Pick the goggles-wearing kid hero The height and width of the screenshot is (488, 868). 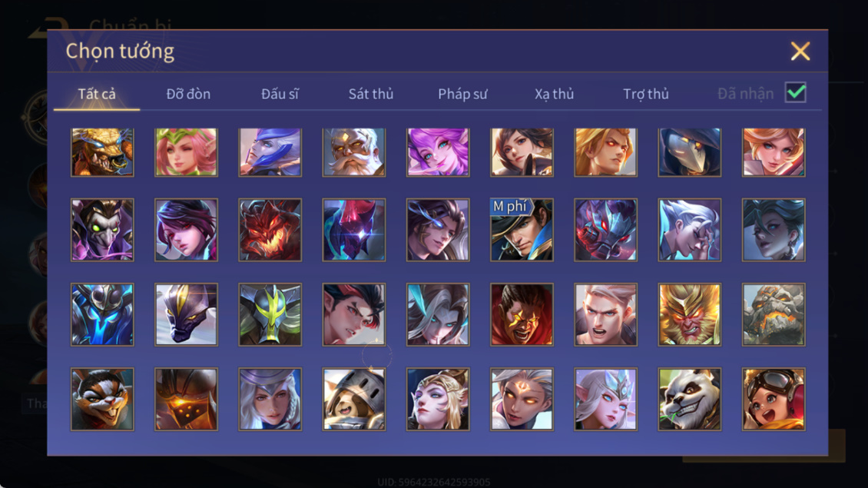click(x=774, y=399)
